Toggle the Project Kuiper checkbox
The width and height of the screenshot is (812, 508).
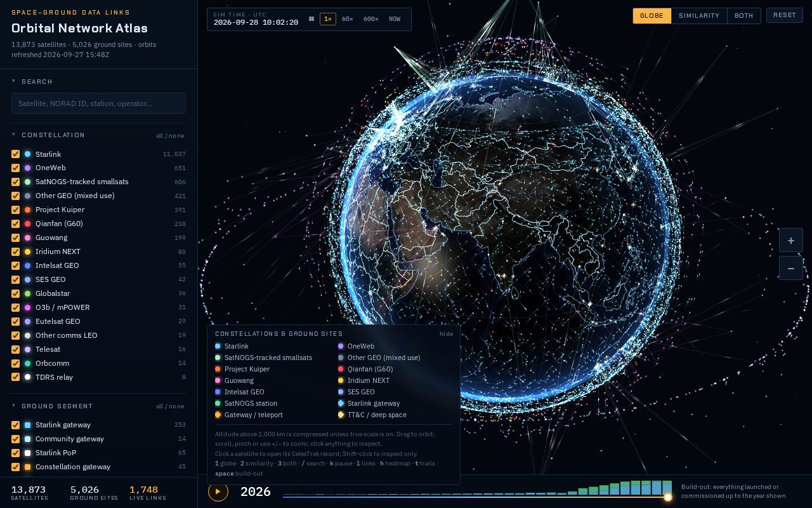pos(16,210)
